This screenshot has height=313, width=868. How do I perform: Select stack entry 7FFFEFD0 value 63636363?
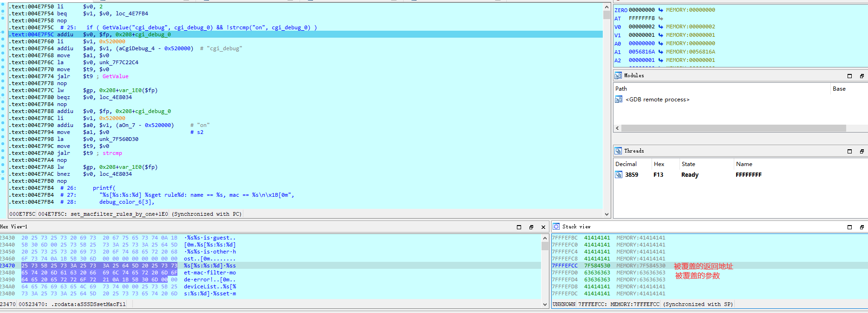click(597, 273)
